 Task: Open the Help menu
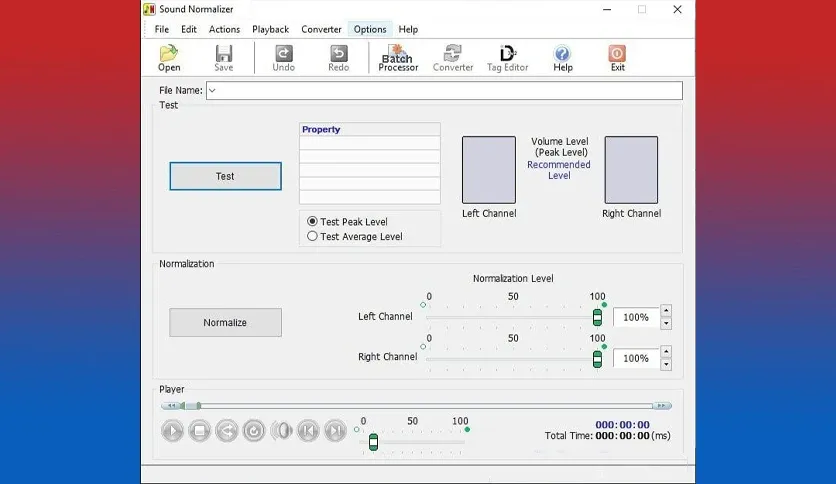pyautogui.click(x=408, y=29)
